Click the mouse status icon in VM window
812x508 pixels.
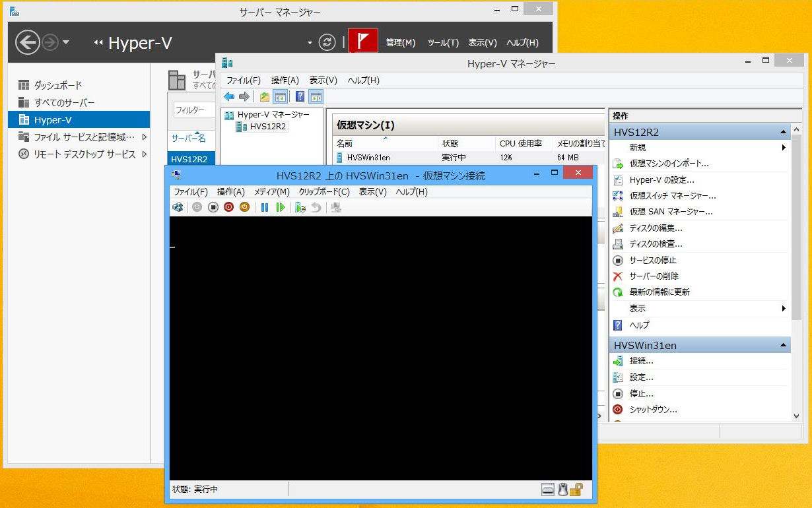[562, 490]
